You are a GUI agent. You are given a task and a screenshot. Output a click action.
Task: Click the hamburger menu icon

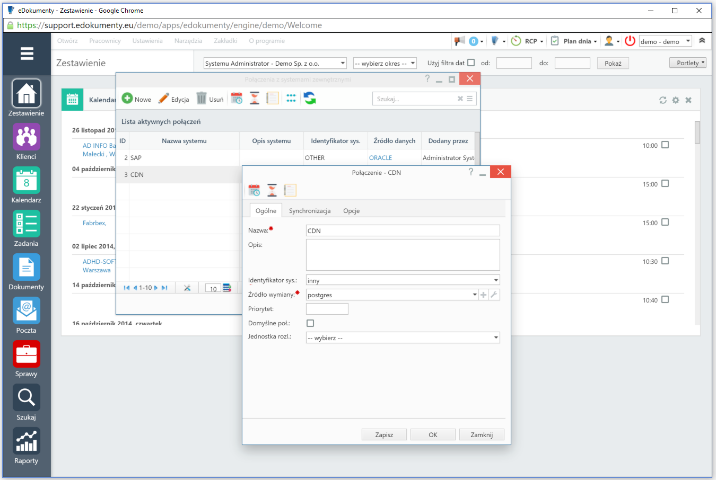coord(27,55)
